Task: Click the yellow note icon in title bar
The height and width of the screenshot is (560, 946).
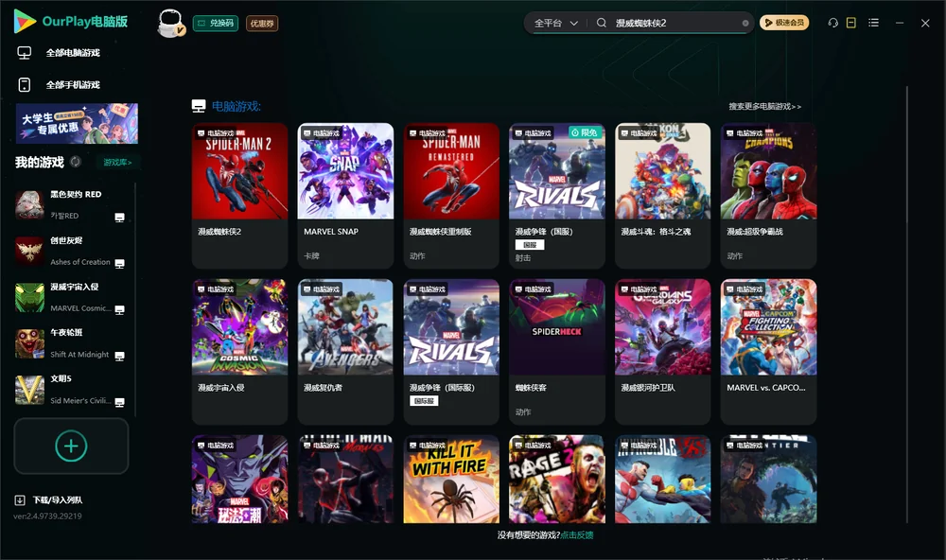Action: click(x=851, y=23)
